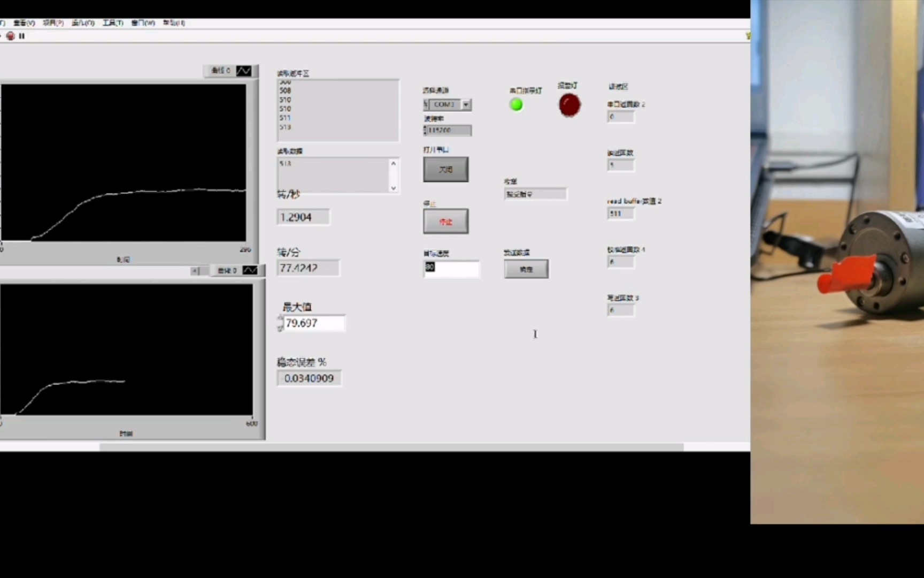
Task: Open the COM3 port selection dropdown
Action: point(466,105)
